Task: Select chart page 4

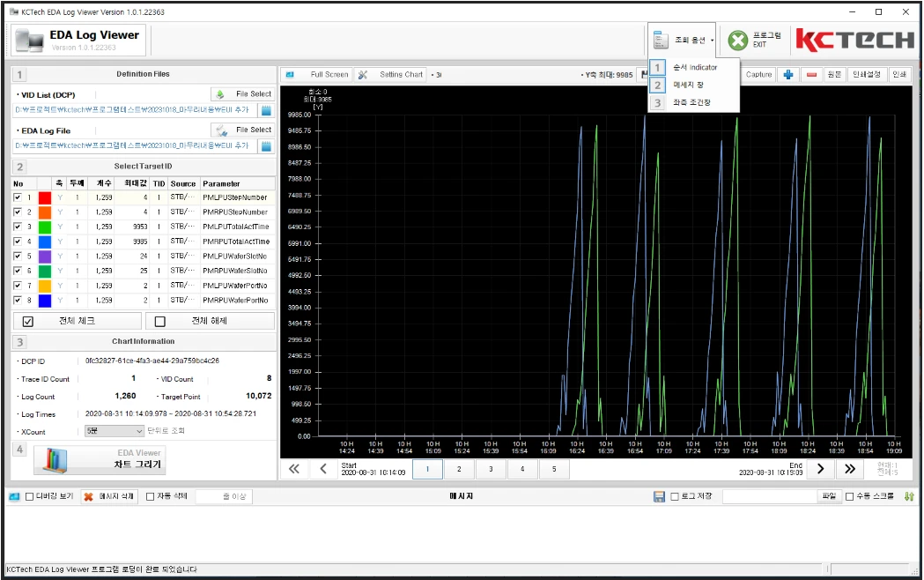Action: 522,469
